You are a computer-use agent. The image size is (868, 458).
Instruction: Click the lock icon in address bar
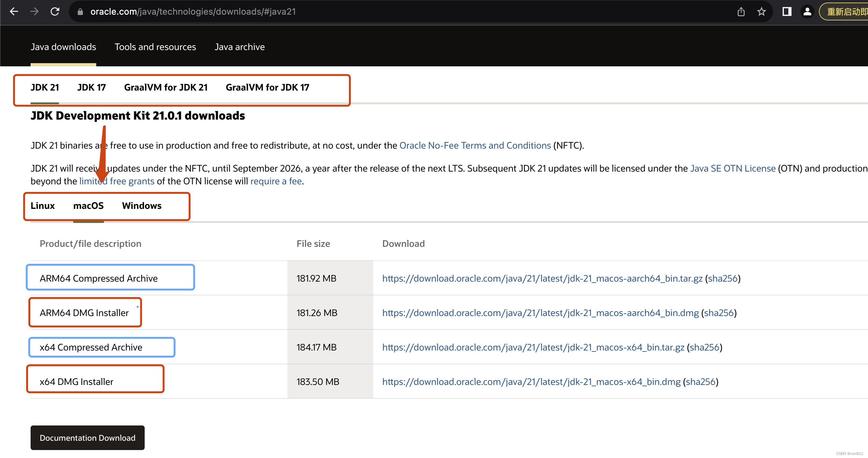point(80,12)
